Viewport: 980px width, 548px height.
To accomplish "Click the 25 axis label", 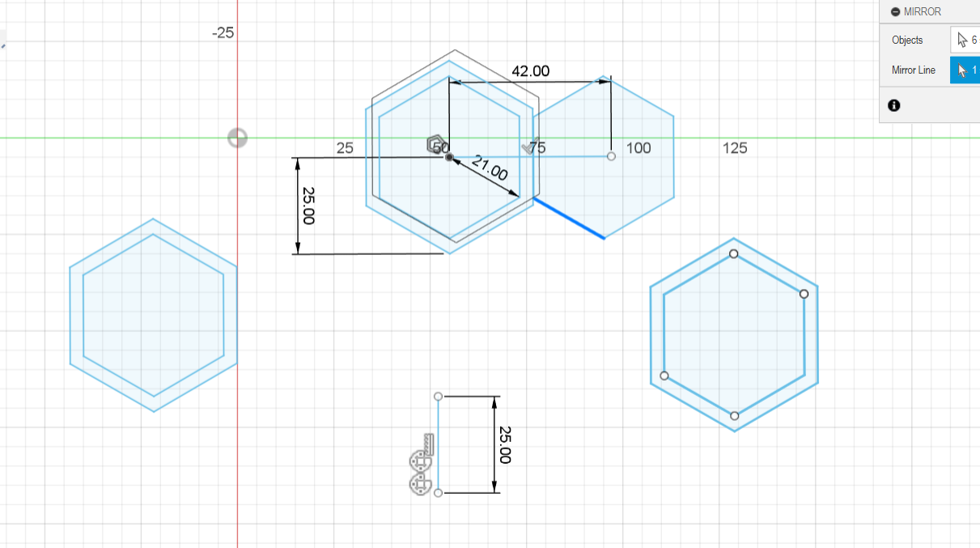I will click(x=345, y=148).
